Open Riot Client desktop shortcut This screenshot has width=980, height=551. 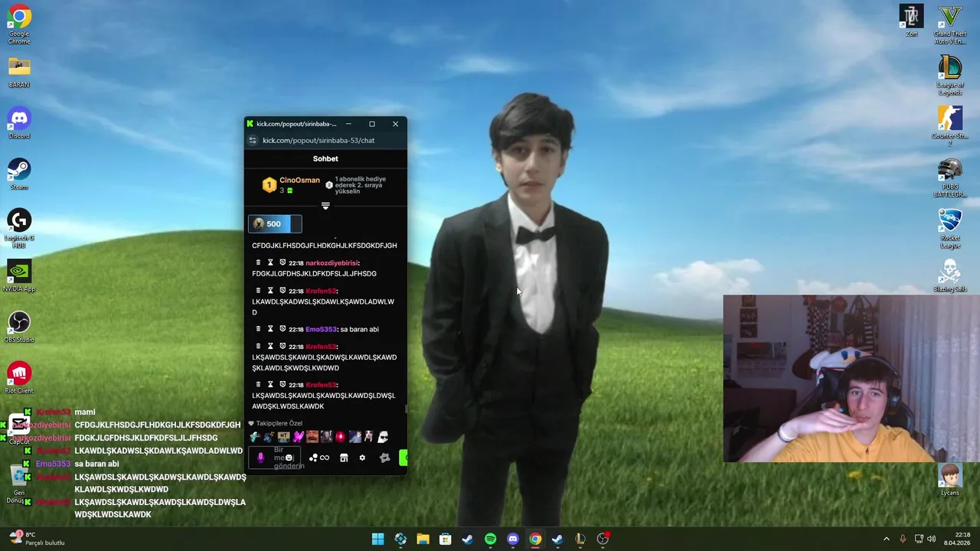click(19, 377)
